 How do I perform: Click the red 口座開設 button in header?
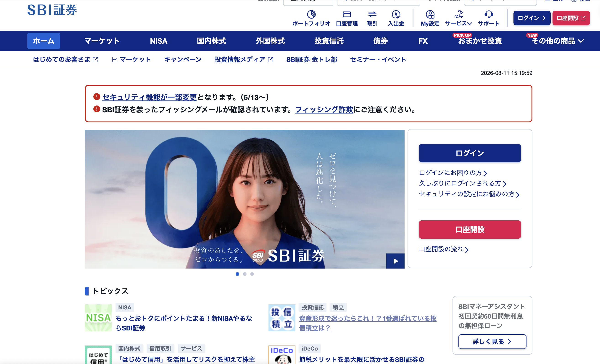point(571,18)
